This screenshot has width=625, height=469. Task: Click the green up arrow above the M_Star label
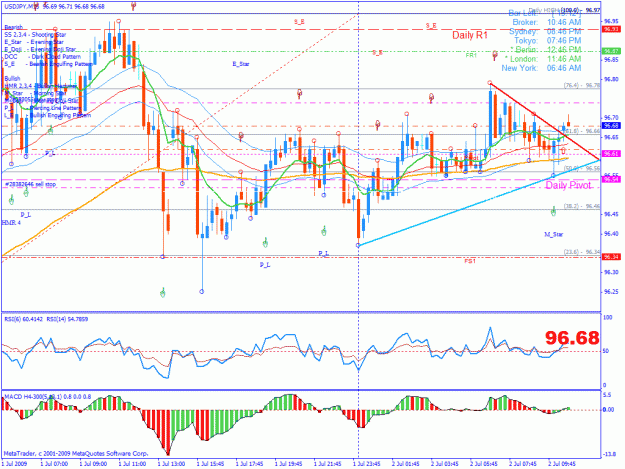coord(553,211)
